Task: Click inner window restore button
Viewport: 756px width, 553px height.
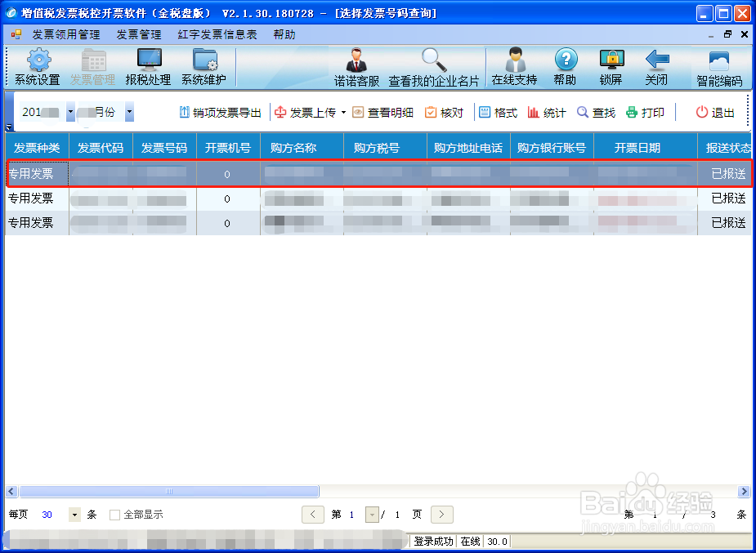Action: point(727,34)
